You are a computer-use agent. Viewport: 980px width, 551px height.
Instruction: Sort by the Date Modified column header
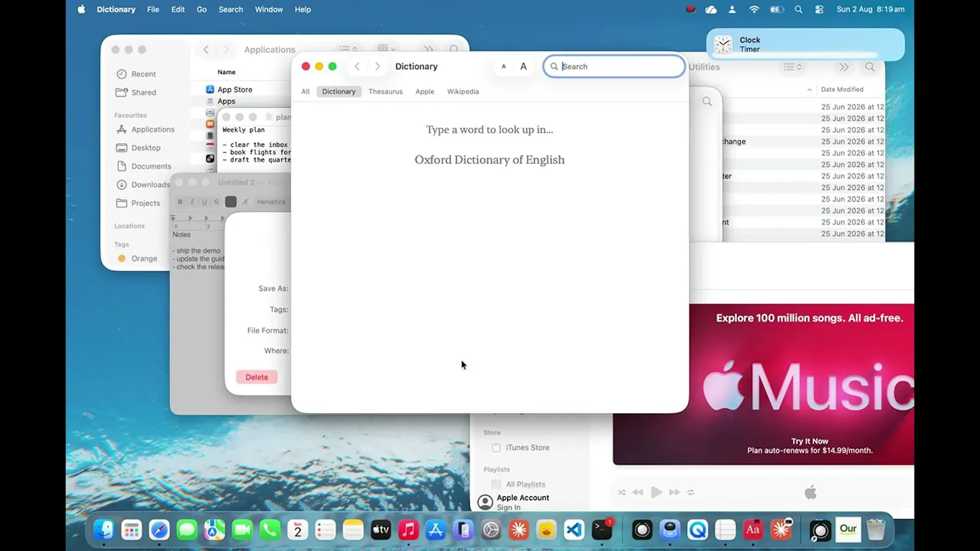tap(842, 89)
